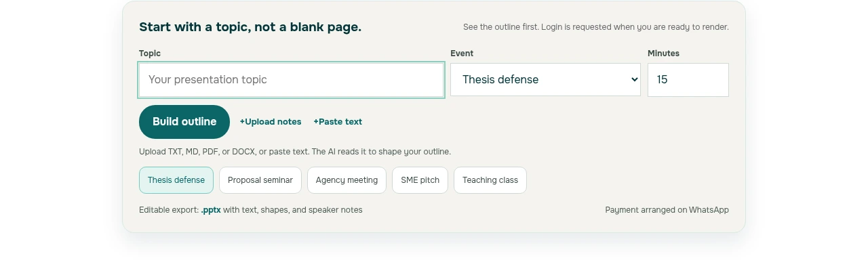Select the Thesis defense preset chip

(x=176, y=180)
